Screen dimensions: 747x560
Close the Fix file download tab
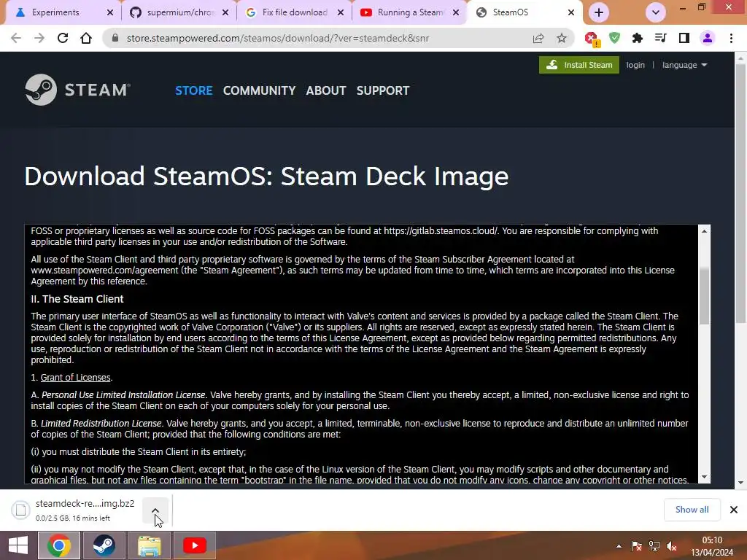pyautogui.click(x=341, y=12)
